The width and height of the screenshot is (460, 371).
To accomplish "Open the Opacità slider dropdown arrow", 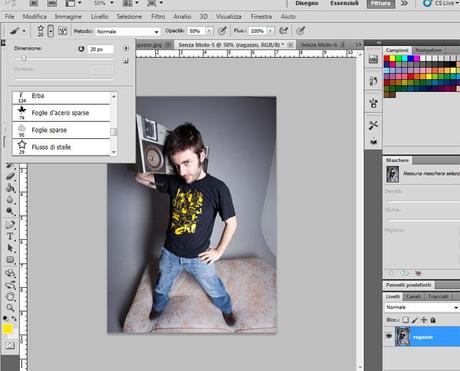I will (x=209, y=31).
